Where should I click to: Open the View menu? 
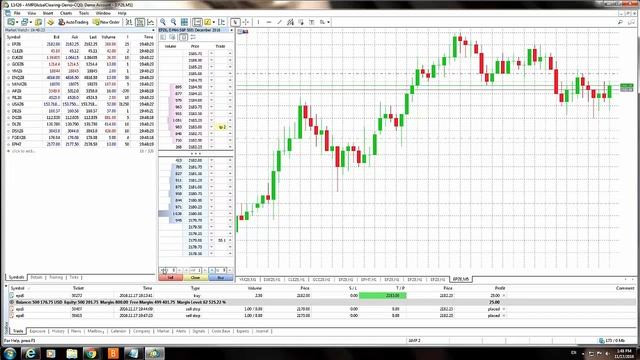point(31,13)
